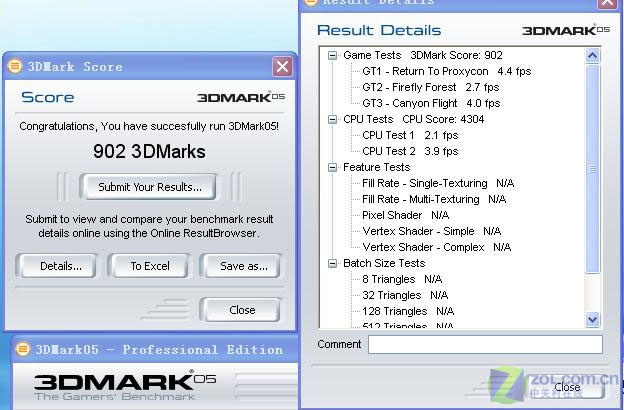Click the results list scrollbar thumb

592,169
